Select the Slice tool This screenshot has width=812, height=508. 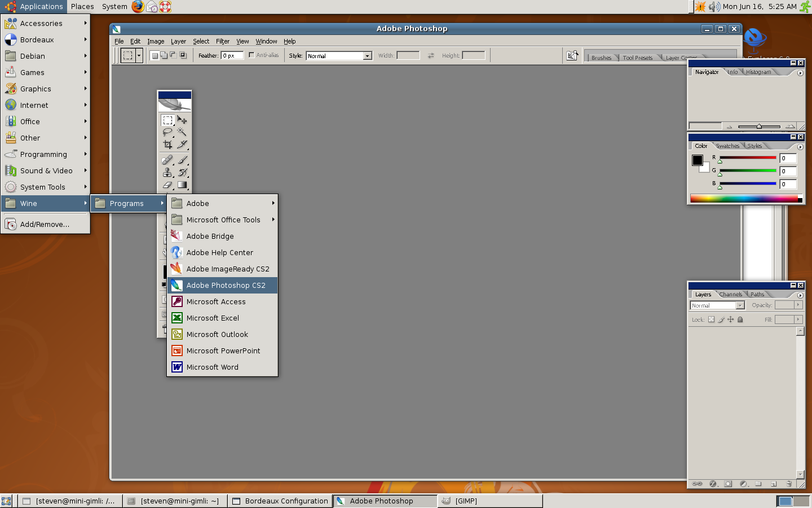coord(182,144)
